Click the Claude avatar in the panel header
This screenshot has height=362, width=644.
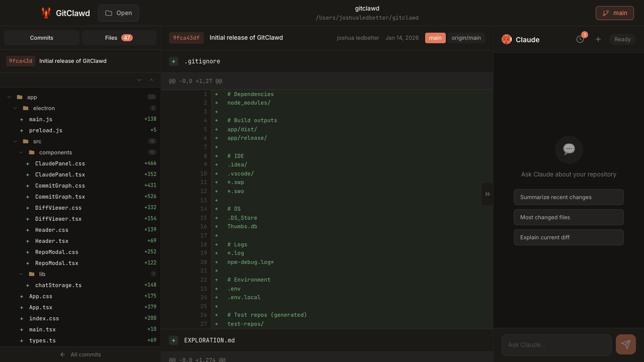[x=506, y=39]
